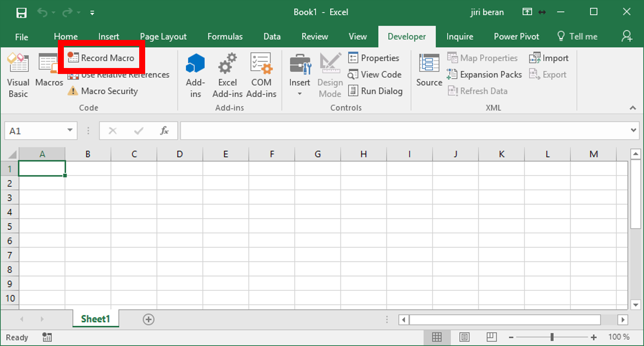Customize Quick Access Toolbar dropdown

click(92, 13)
